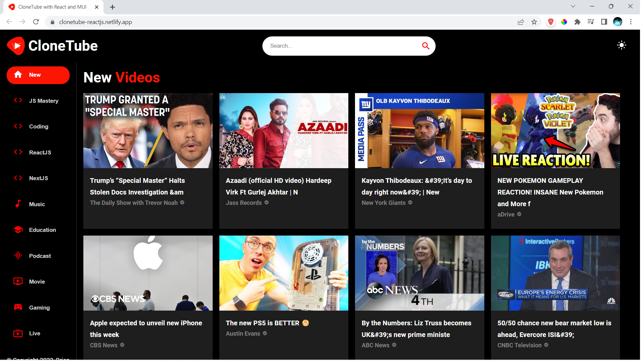Viewport: 644px width, 363px height.
Task: Open the ABC News Liz Truss thumbnail
Action: (x=422, y=275)
